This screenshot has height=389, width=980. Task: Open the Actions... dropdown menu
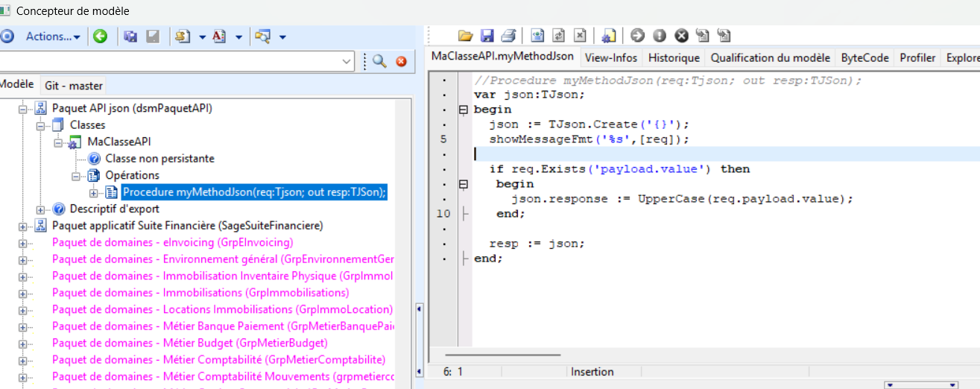point(53,36)
